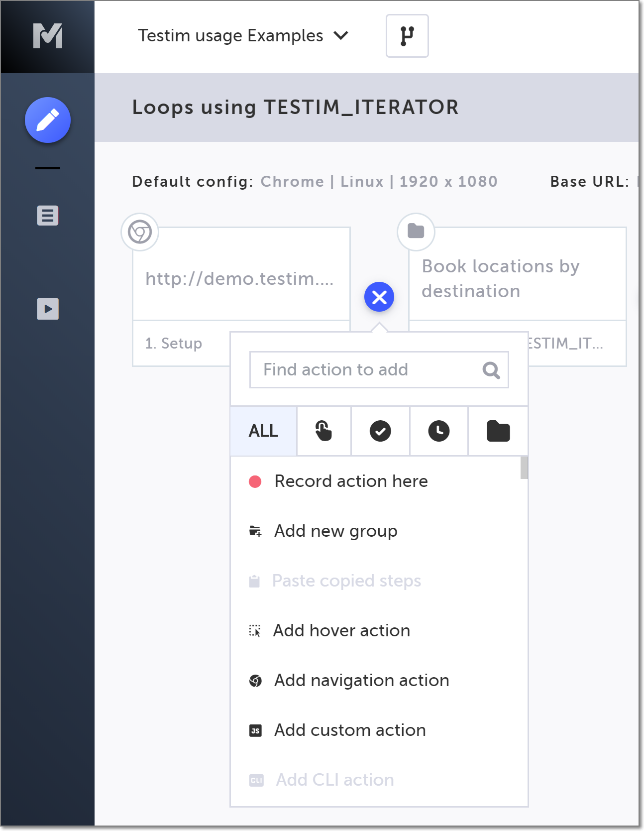Select the wait clock tab
644x831 pixels.
click(x=439, y=431)
